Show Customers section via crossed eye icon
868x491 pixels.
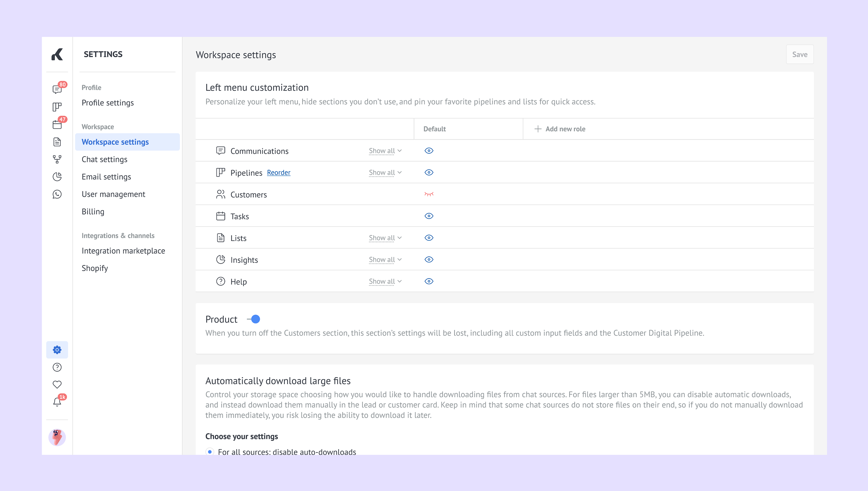click(x=429, y=194)
